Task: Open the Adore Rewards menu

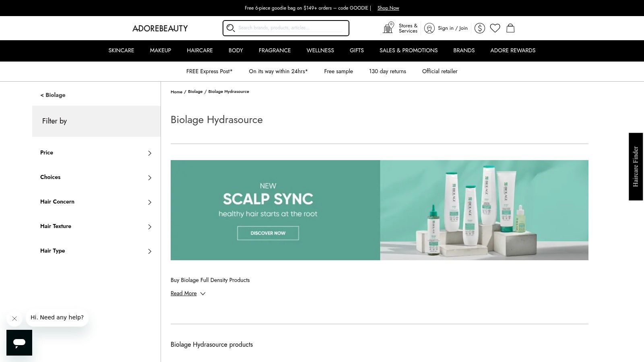Action: click(513, 50)
